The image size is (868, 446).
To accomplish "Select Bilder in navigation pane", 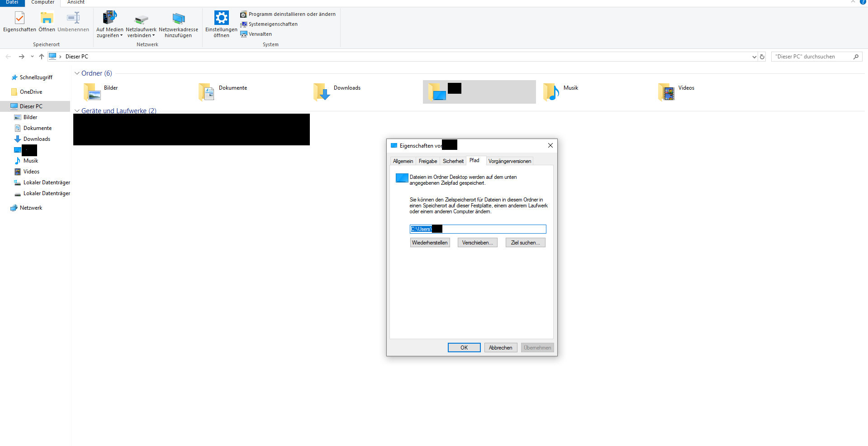I will coord(26,117).
